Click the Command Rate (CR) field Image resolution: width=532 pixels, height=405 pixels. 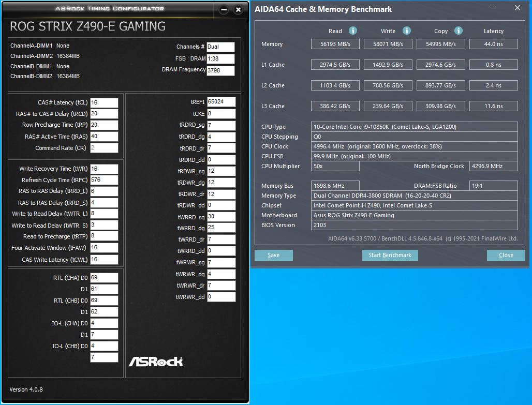104,148
